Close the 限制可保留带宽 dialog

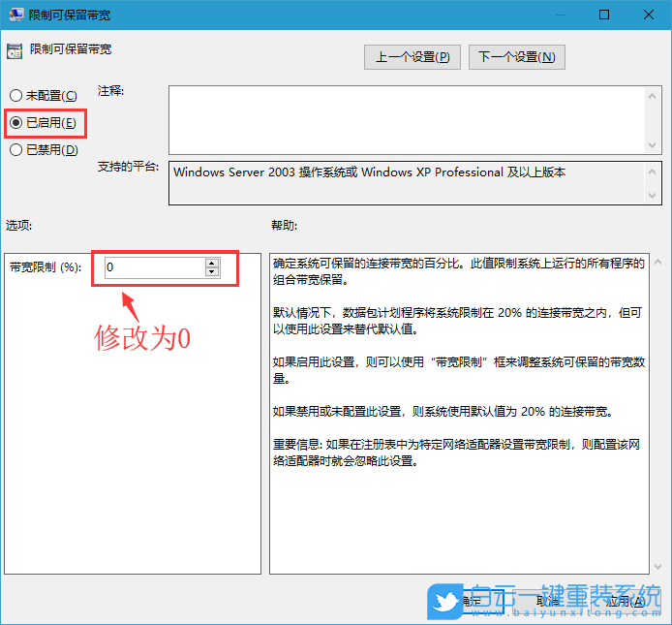(649, 15)
